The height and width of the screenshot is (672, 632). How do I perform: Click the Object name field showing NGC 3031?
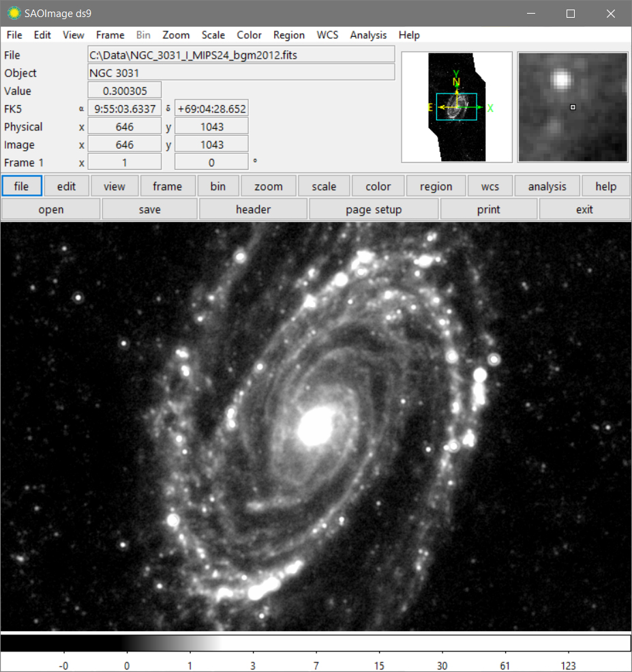click(x=241, y=72)
